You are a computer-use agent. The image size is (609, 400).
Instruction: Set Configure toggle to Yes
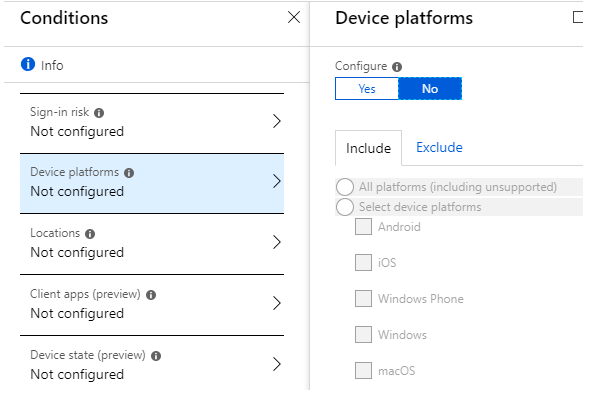pos(367,89)
